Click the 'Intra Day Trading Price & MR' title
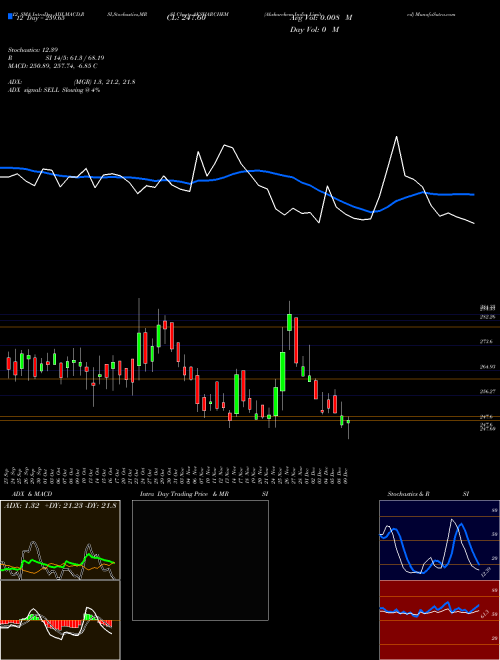 (185, 494)
